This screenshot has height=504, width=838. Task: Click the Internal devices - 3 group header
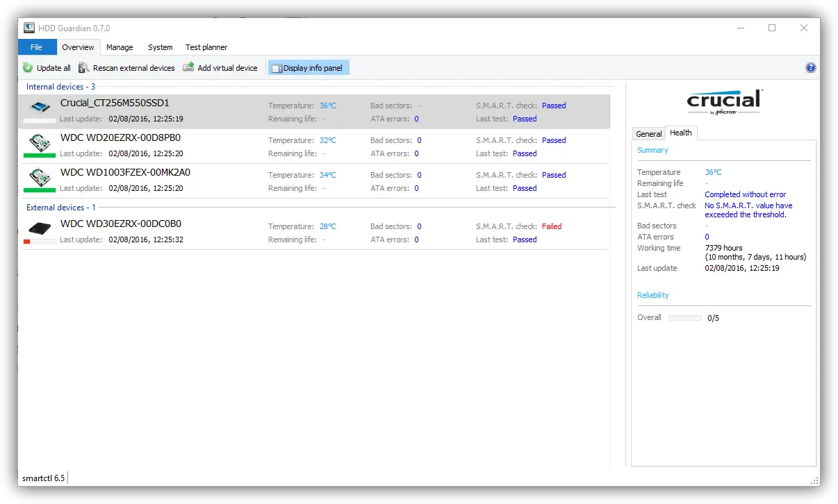click(x=60, y=87)
